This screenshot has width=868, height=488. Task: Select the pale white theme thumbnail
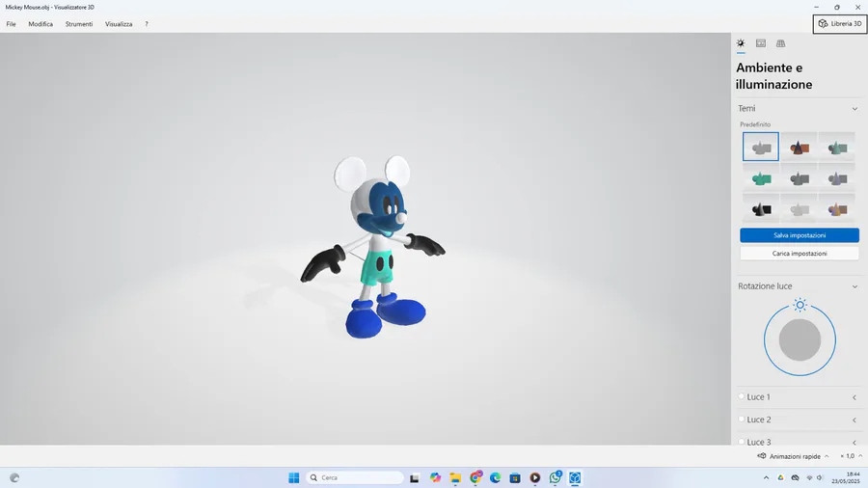pyautogui.click(x=799, y=208)
